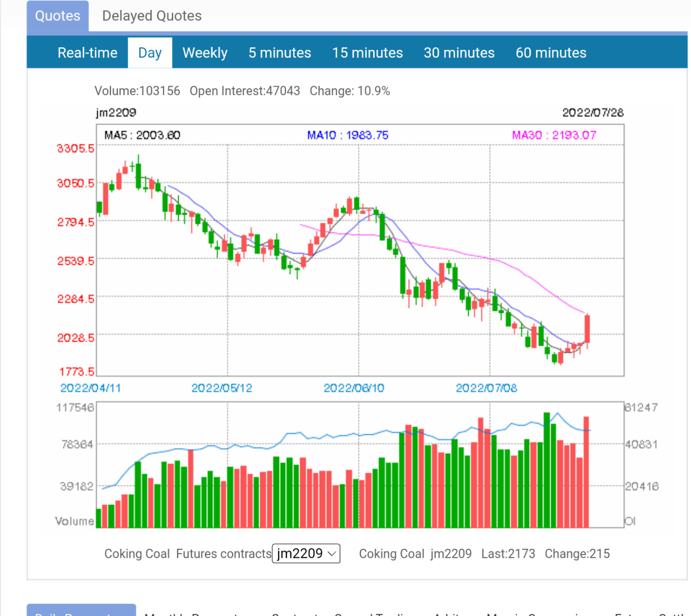The height and width of the screenshot is (616, 691).
Task: Click the MA5 : 2003.60 label
Action: pyautogui.click(x=142, y=135)
